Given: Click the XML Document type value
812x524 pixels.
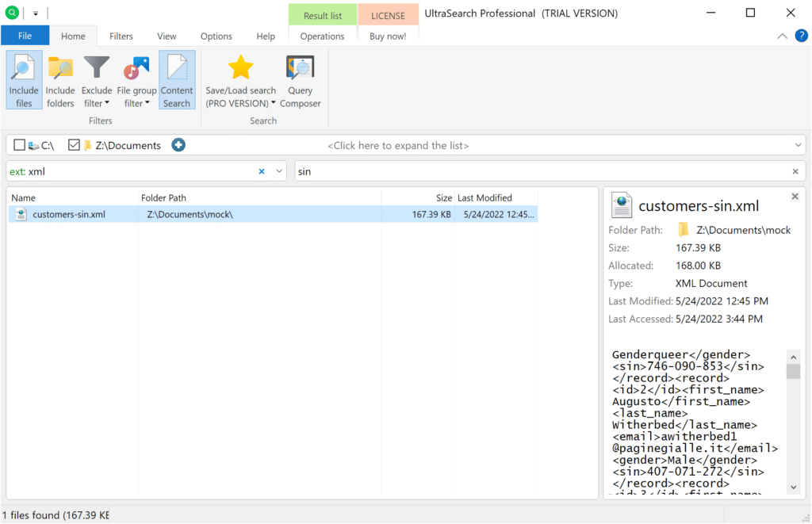Looking at the screenshot, I should tap(711, 283).
